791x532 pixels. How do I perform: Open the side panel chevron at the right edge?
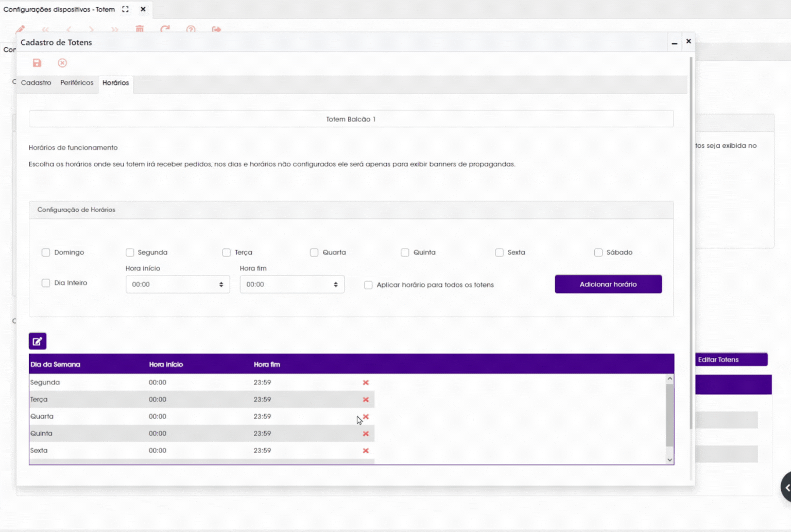(787, 487)
